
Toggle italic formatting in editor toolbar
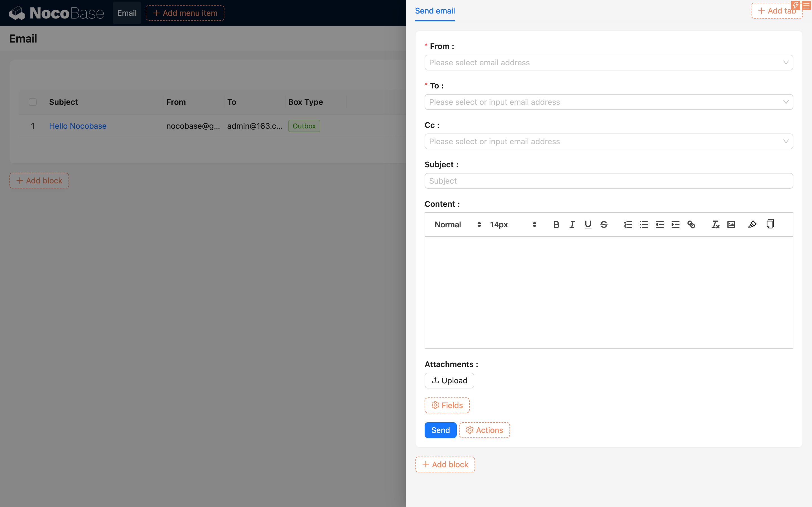click(572, 224)
